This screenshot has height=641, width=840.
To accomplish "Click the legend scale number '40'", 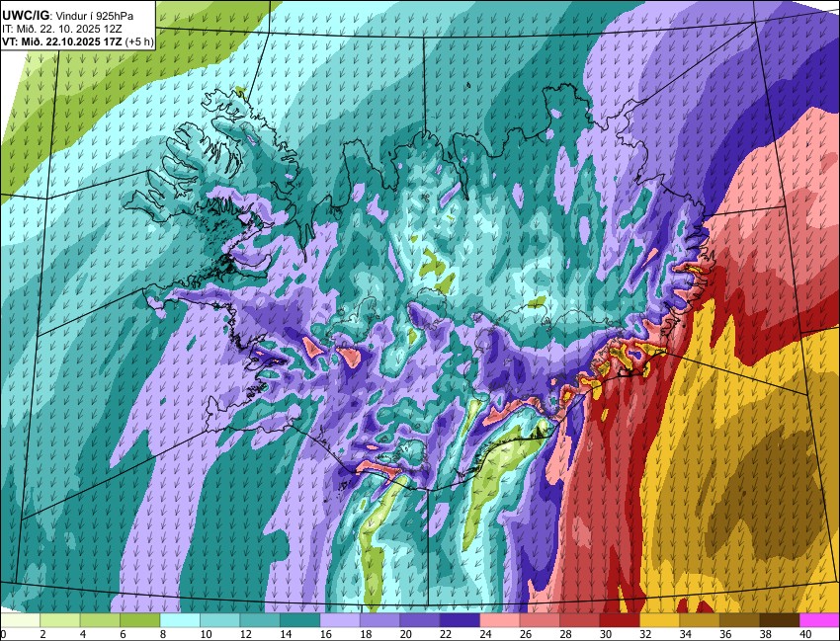I will [x=803, y=634].
